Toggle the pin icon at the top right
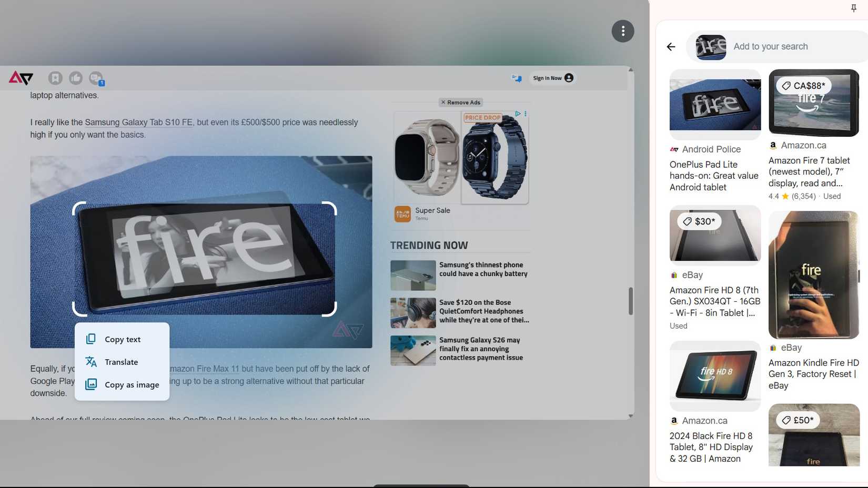This screenshot has width=868, height=488. coord(853,8)
